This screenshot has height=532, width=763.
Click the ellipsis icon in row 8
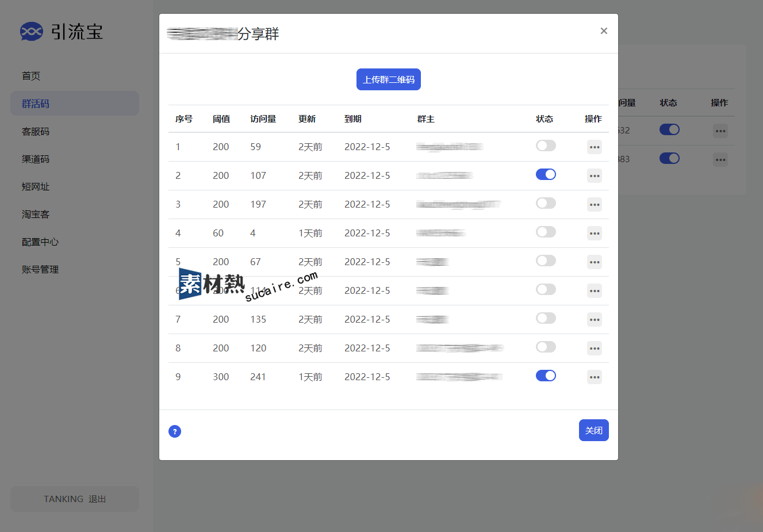594,349
